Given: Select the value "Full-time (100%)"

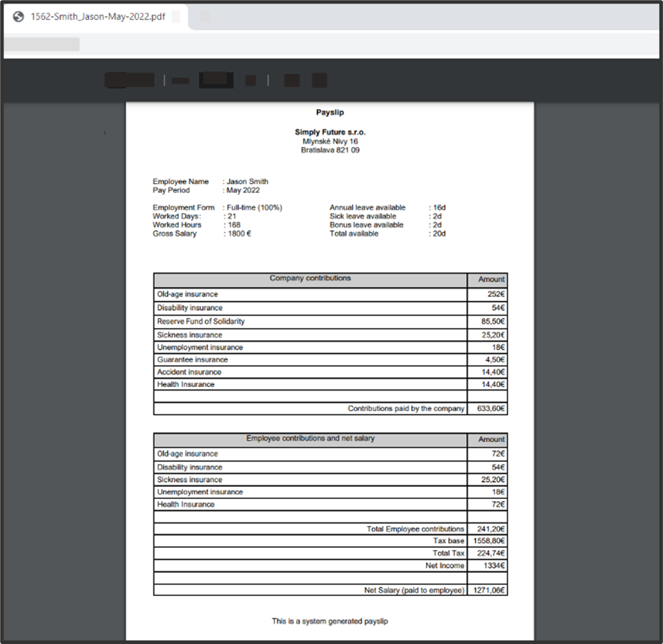Looking at the screenshot, I should 254,207.
